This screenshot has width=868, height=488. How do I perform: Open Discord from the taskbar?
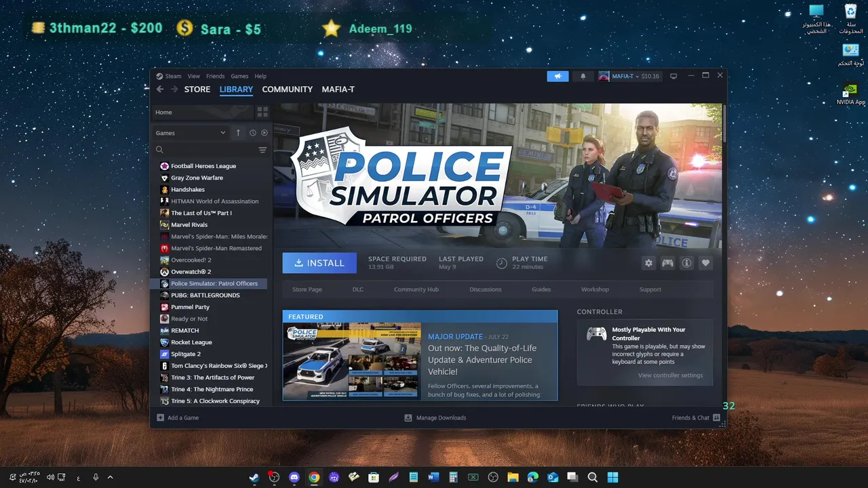[x=294, y=477]
